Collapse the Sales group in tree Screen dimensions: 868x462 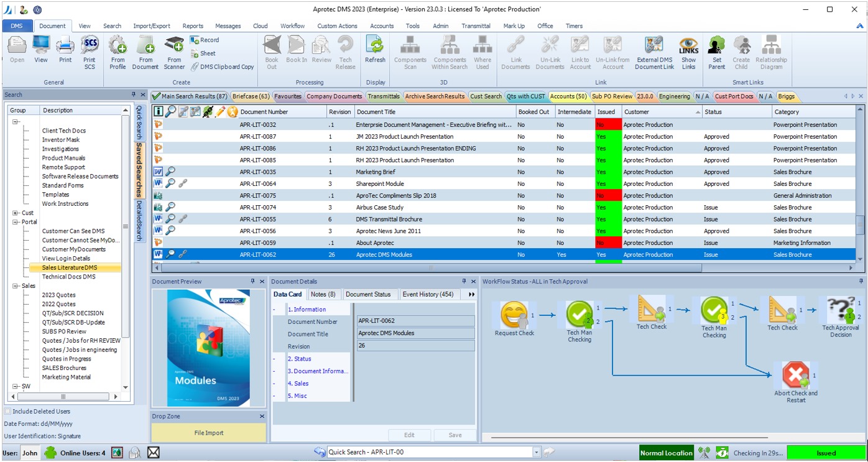point(16,286)
